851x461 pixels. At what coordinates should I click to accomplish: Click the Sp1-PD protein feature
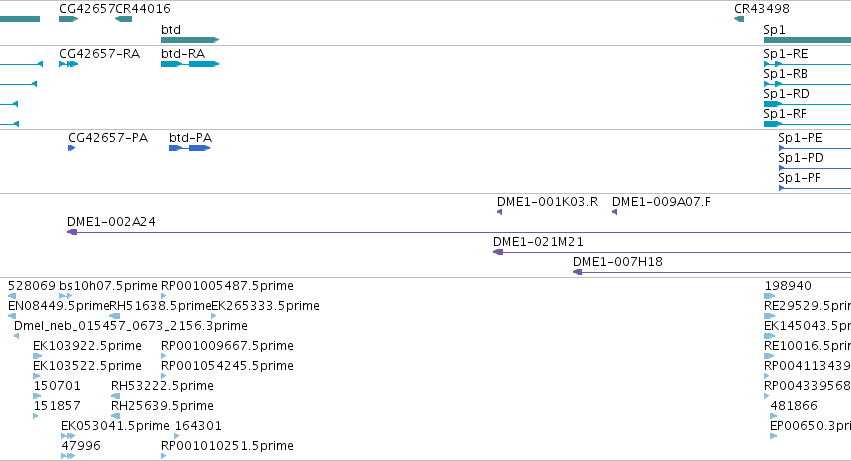click(x=815, y=168)
